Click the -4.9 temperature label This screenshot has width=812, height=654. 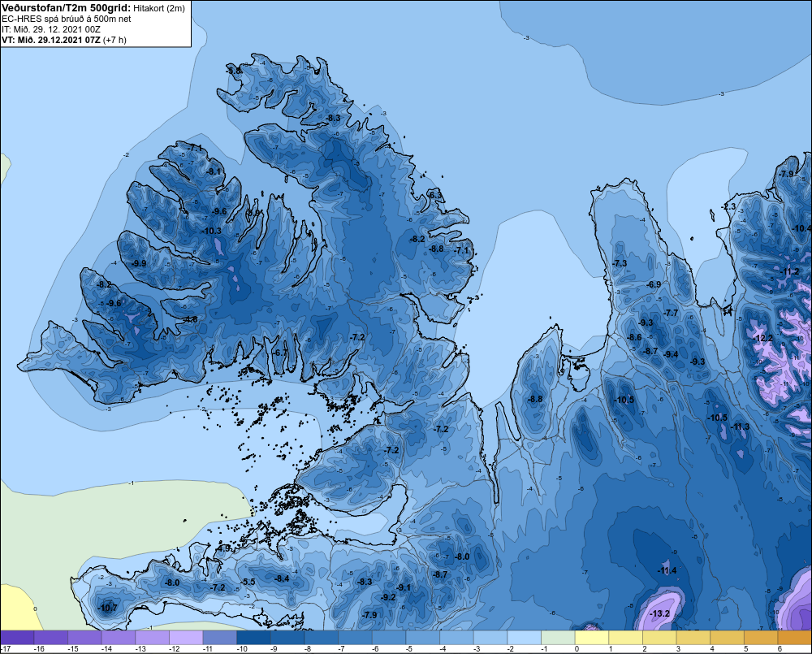pos(224,548)
